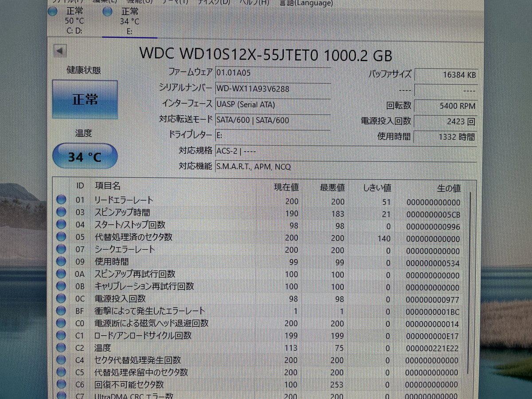Select the スピンアップ再試行回数 attribute name
Screen dimensions: 532x399
click(135, 274)
